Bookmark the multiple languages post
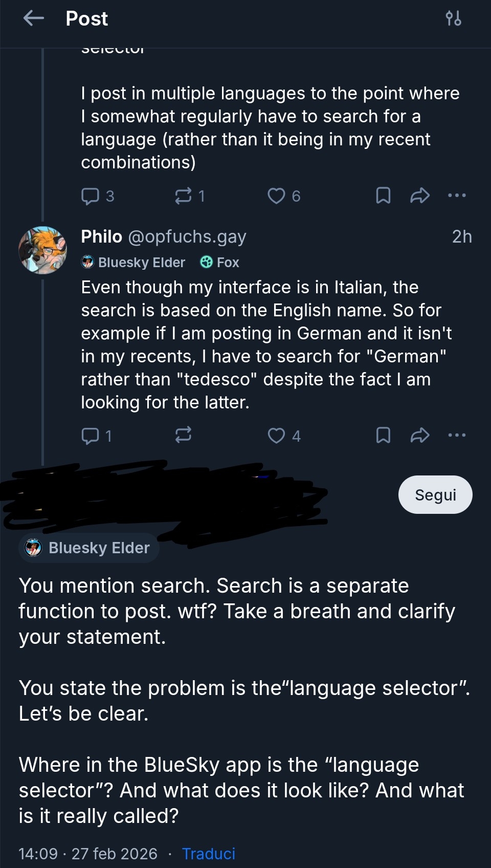 tap(383, 196)
